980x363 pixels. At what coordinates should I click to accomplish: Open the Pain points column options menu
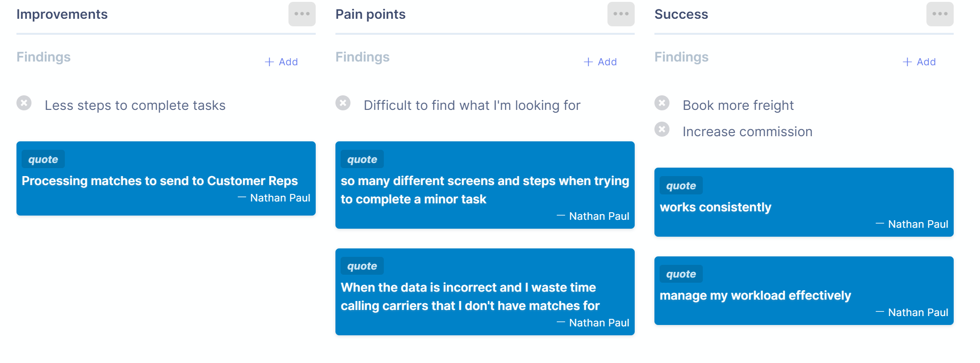(x=621, y=14)
